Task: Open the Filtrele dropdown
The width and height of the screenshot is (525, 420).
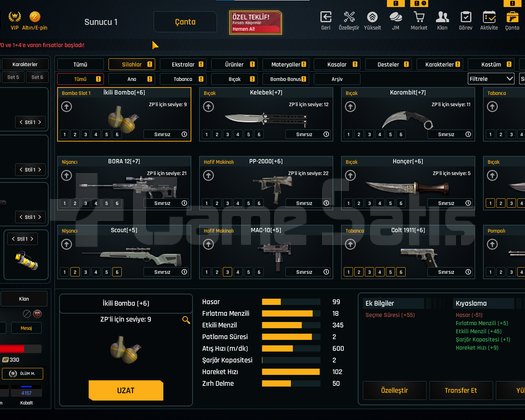Action: (491, 79)
